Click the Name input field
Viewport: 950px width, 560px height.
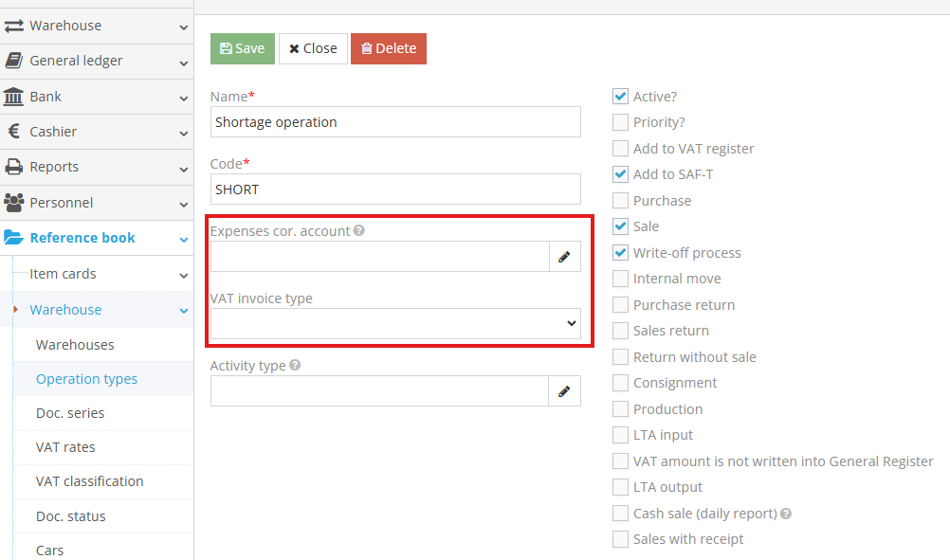coord(395,122)
